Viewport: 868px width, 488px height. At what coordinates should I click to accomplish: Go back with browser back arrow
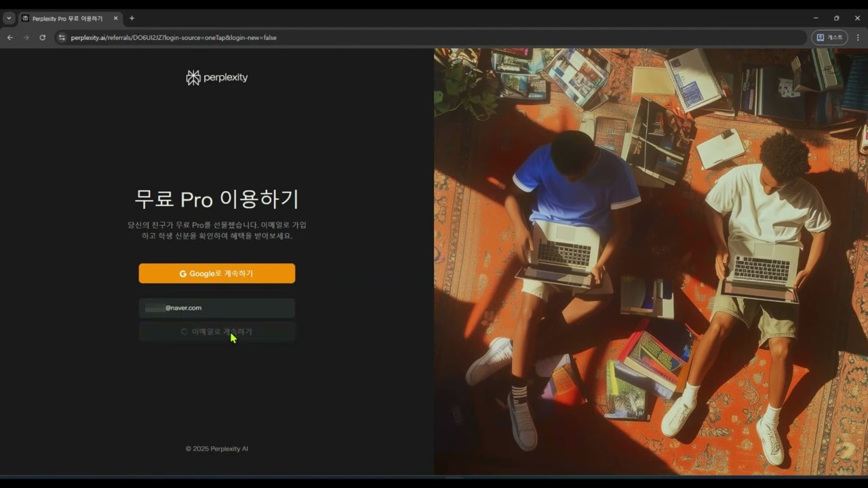click(9, 37)
